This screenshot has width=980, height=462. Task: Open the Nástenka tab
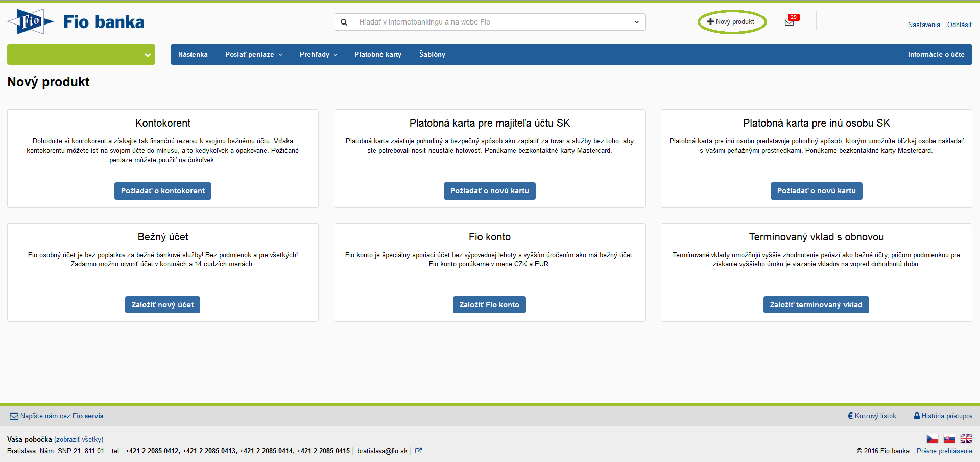click(193, 55)
